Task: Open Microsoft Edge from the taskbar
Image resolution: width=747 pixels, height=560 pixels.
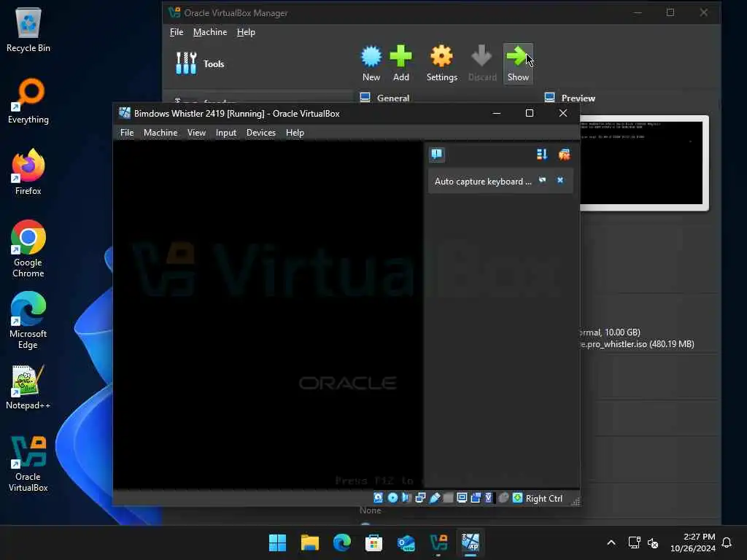Action: coord(341,542)
